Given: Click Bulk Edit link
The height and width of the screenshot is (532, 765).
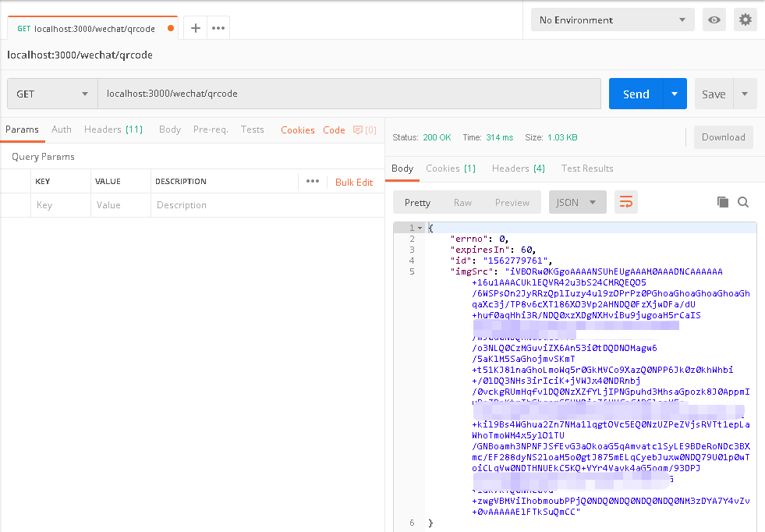Looking at the screenshot, I should [354, 182].
